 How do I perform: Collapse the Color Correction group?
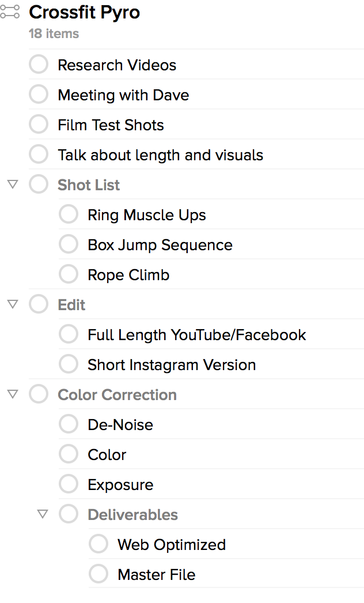click(x=13, y=394)
